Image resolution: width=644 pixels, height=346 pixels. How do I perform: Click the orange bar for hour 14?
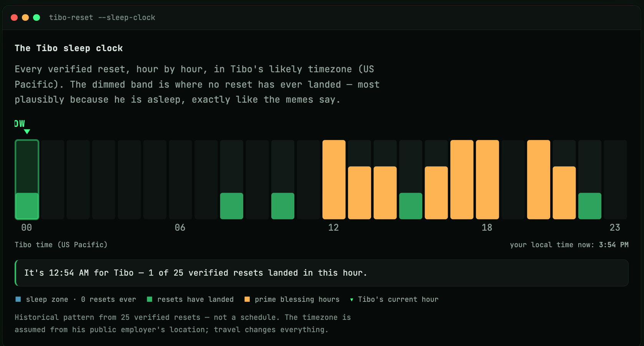[385, 193]
